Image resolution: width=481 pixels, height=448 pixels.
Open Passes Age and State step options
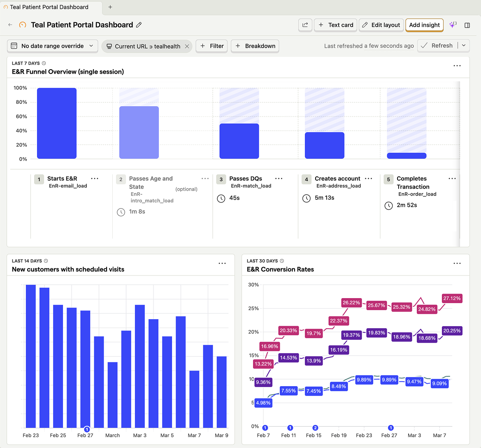205,178
